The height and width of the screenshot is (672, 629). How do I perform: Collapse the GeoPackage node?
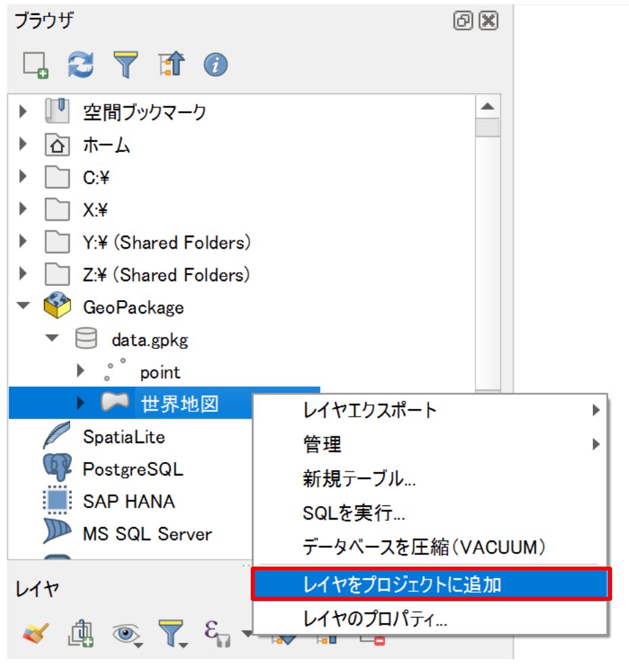[23, 306]
